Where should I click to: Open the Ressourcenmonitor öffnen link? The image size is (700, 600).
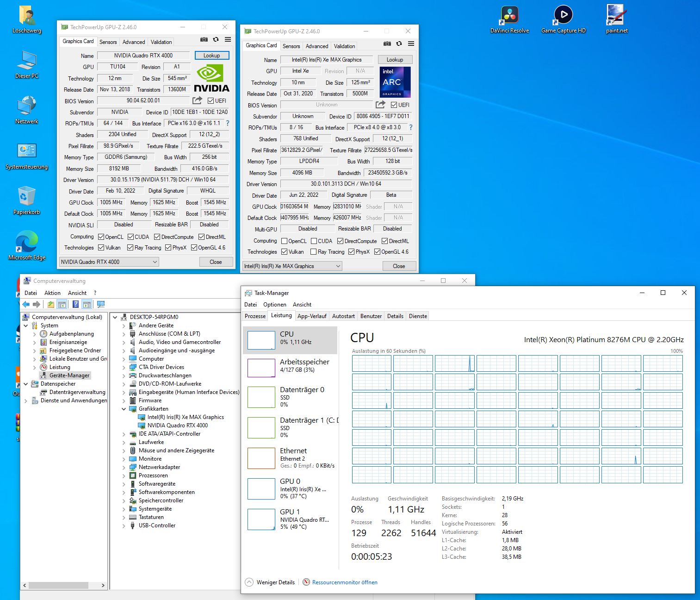[345, 582]
